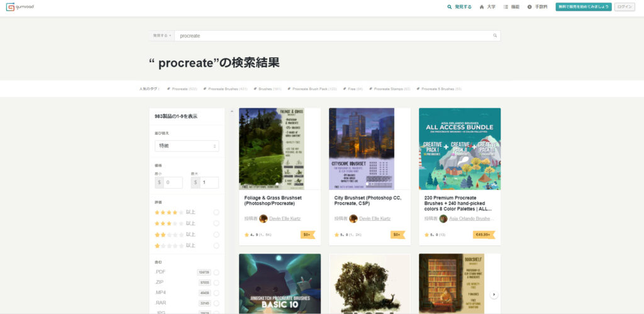Select the Procreate Brush Pack tag
Screen dimensions: 644x314
coord(312,89)
